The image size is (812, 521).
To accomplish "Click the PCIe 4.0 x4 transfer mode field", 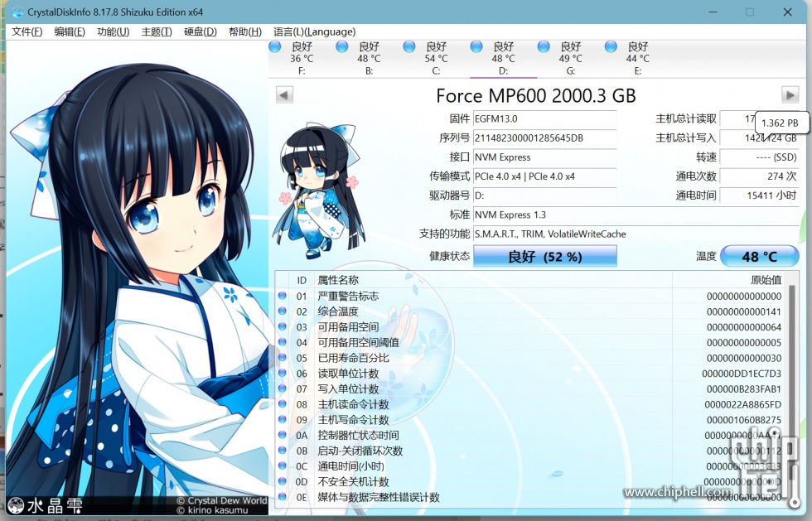I will point(545,176).
